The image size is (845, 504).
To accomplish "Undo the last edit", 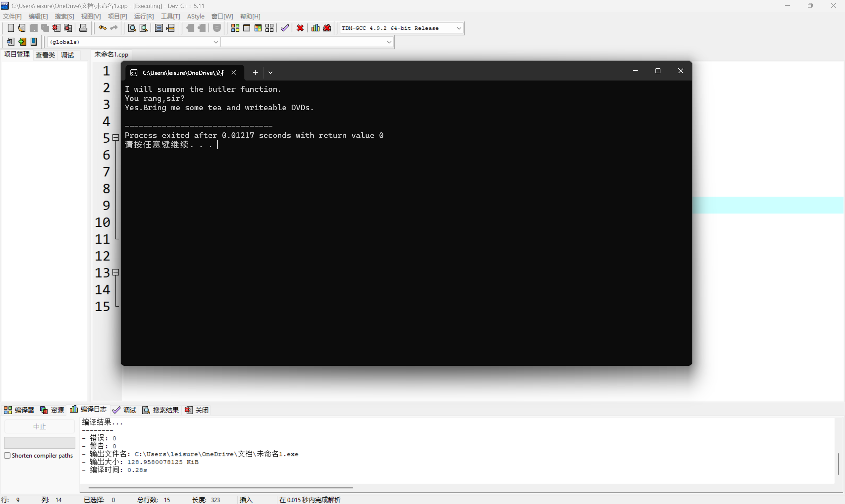I will tap(102, 28).
